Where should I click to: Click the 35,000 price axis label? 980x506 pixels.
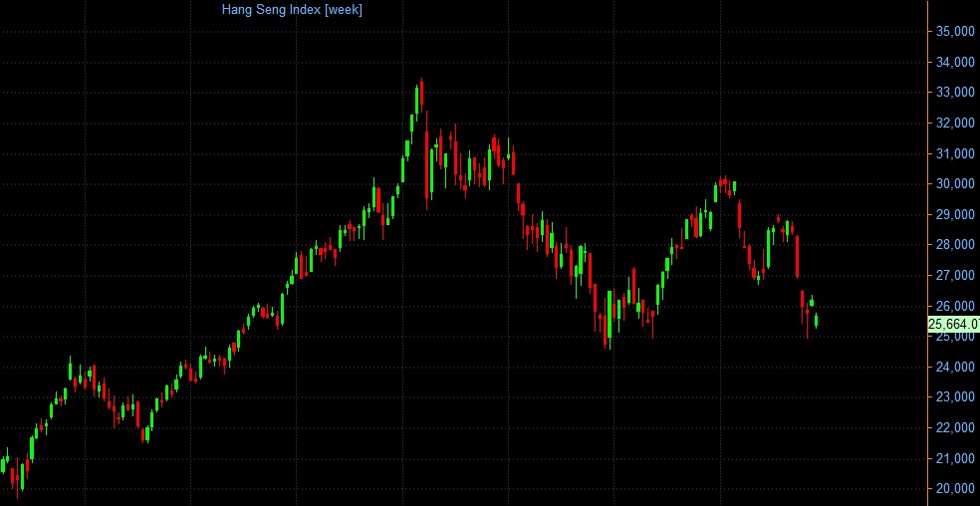point(955,31)
